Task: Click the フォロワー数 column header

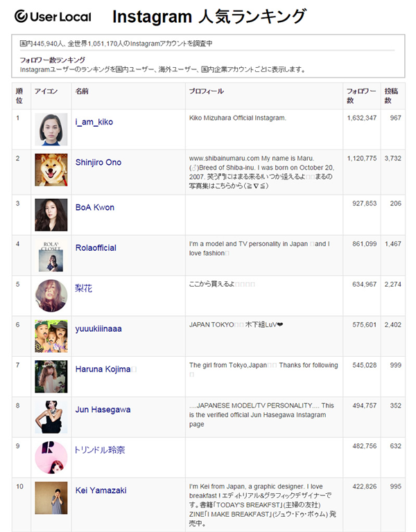Action: click(361, 96)
